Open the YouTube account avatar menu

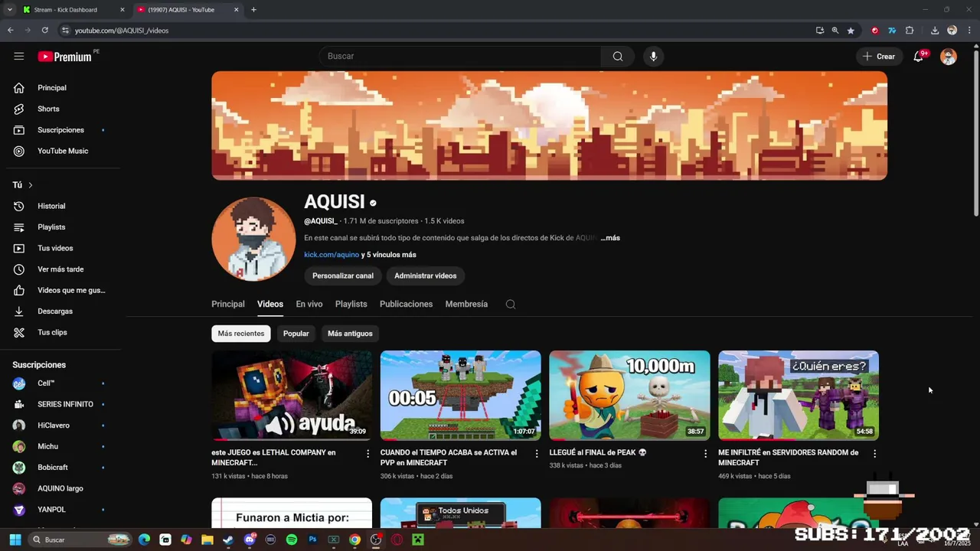pos(949,57)
